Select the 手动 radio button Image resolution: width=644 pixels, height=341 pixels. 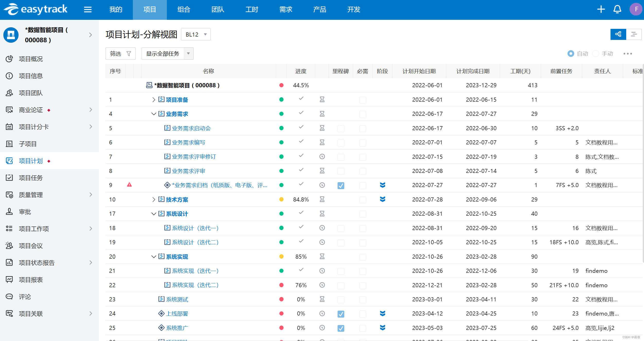pos(596,54)
